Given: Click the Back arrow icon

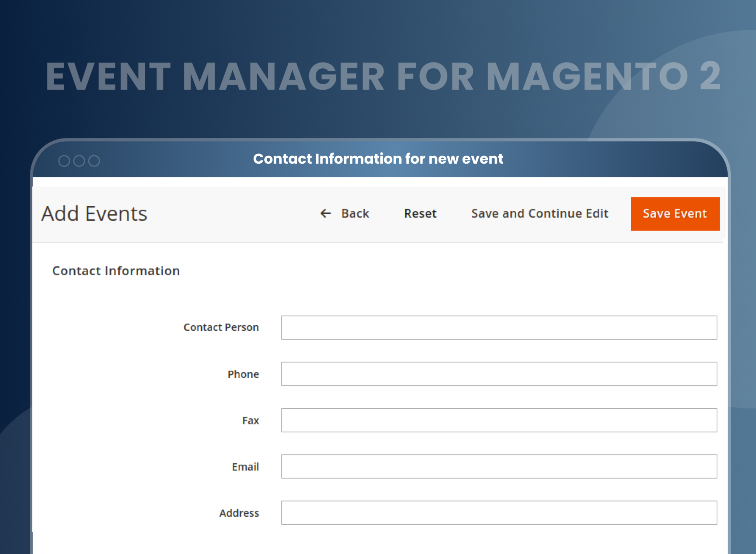Looking at the screenshot, I should point(325,213).
